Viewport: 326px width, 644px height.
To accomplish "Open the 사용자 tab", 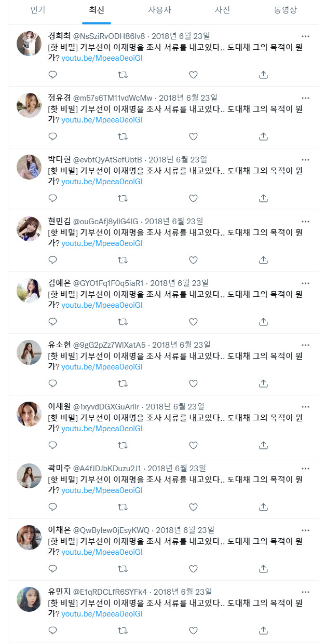I will [157, 10].
